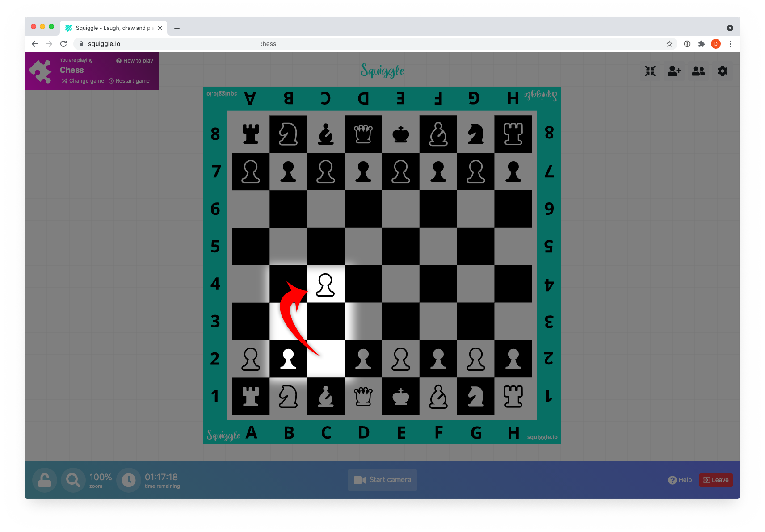Viewport: 765px width, 532px height.
Task: Click the Start camera button
Action: pos(382,480)
